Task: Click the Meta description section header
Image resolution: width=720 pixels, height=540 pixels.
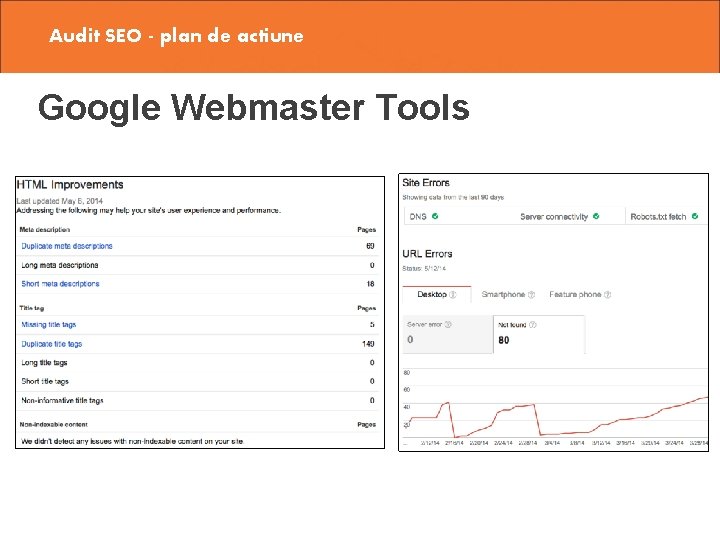Action: (45, 230)
